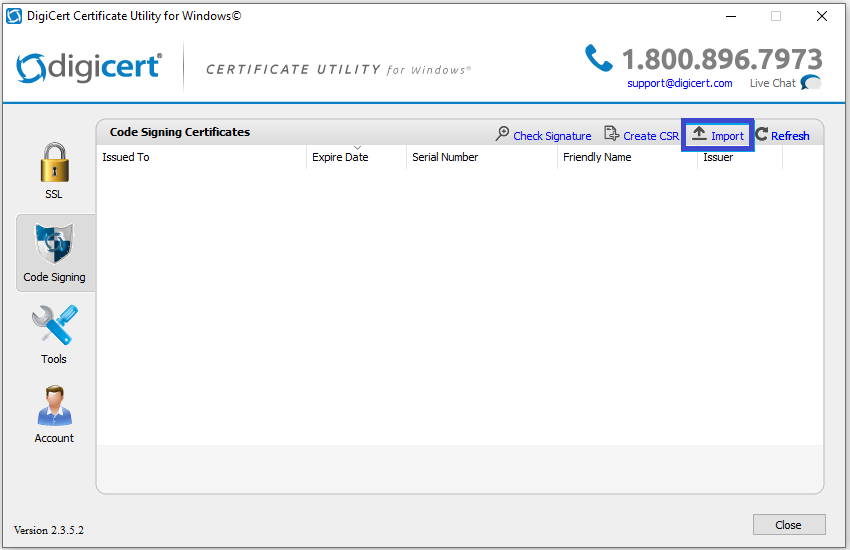Viewport: 850px width, 550px height.
Task: Click the Close button at bottom
Action: click(789, 525)
